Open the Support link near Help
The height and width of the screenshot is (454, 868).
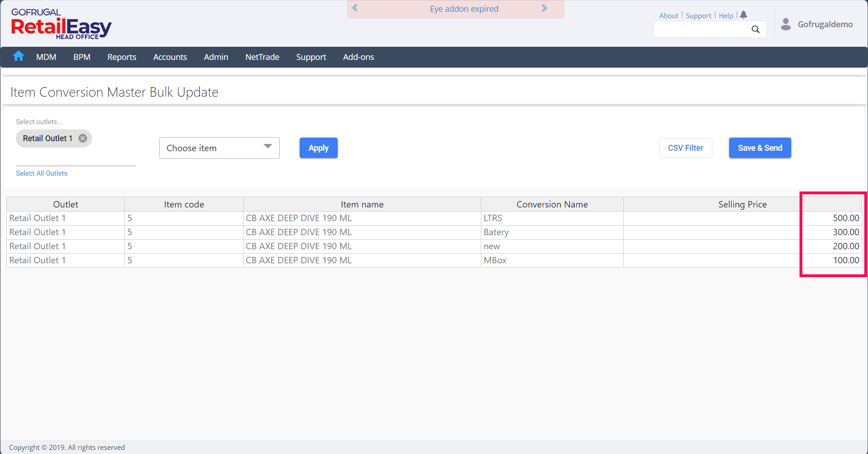click(x=699, y=15)
